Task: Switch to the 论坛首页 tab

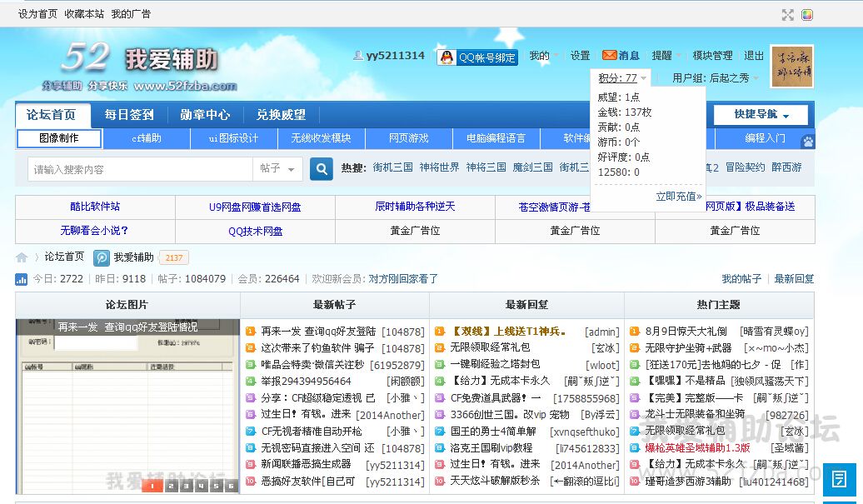Action: coord(51,115)
